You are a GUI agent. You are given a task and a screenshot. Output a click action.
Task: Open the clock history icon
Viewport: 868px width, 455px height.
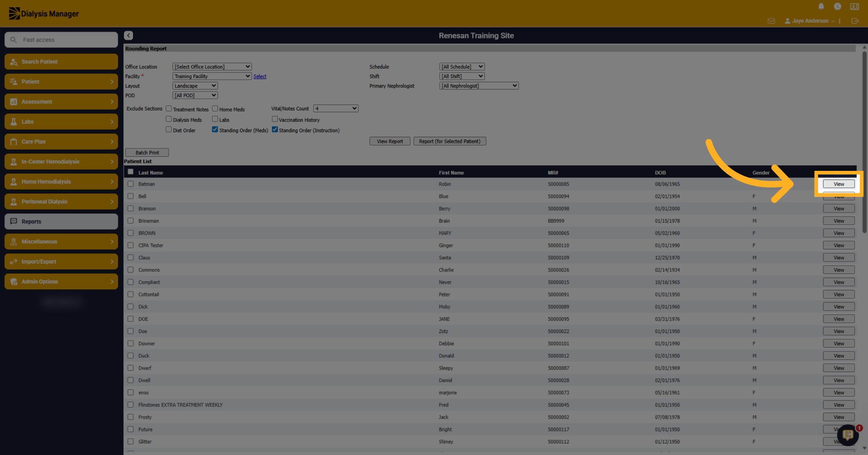[x=837, y=7]
